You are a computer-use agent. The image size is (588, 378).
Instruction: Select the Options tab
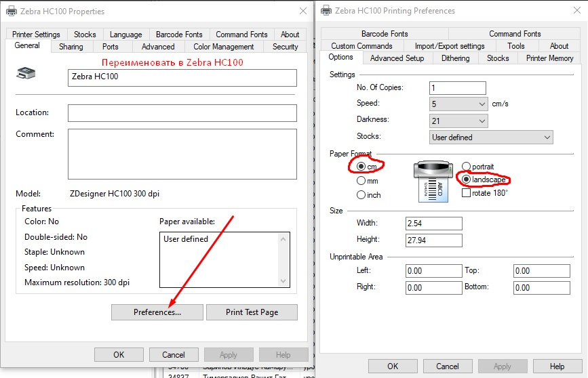pyautogui.click(x=340, y=57)
